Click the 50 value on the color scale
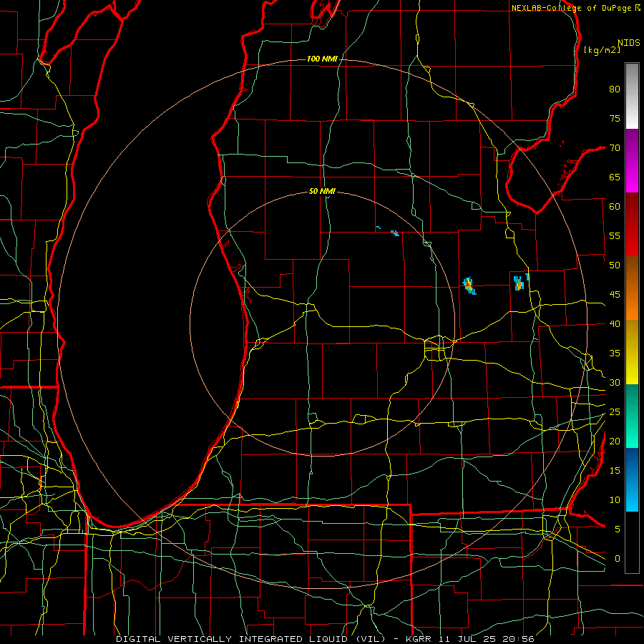The width and height of the screenshot is (644, 644). [615, 265]
